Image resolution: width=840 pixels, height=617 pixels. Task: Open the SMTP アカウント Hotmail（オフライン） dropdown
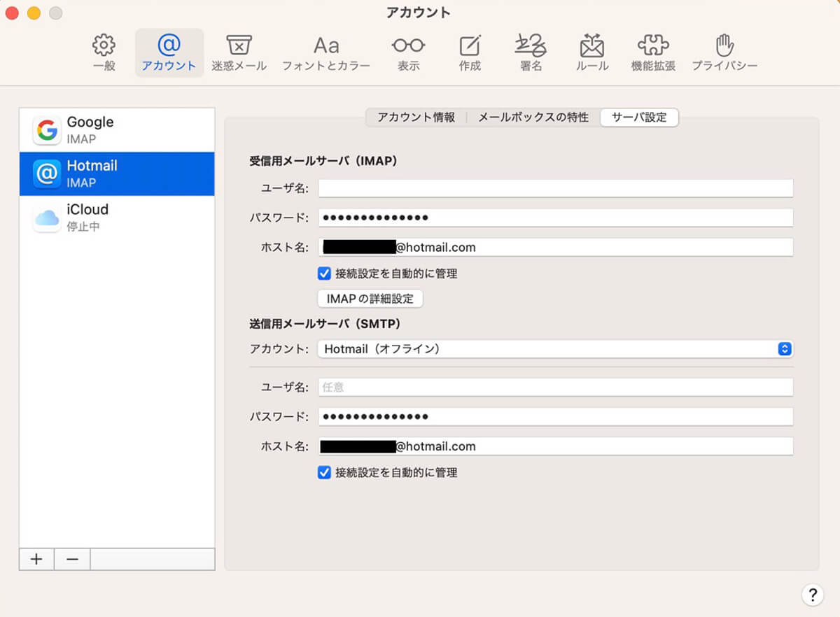555,348
